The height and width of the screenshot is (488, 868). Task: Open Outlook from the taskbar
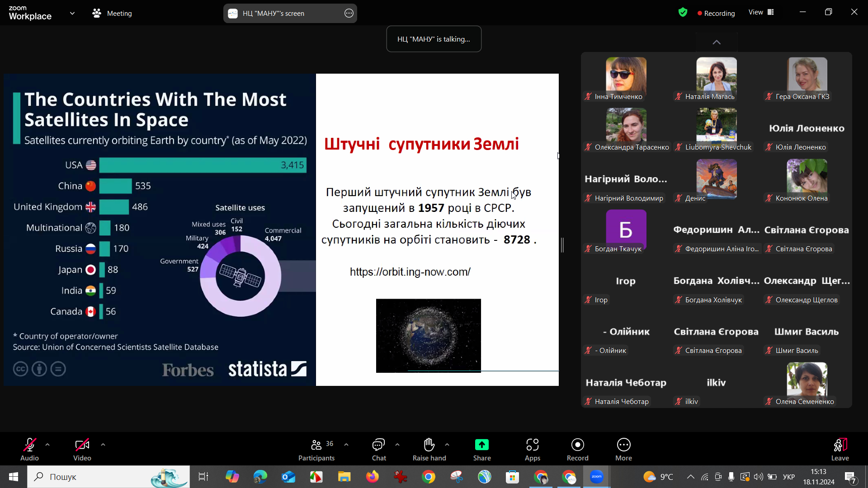[288, 477]
